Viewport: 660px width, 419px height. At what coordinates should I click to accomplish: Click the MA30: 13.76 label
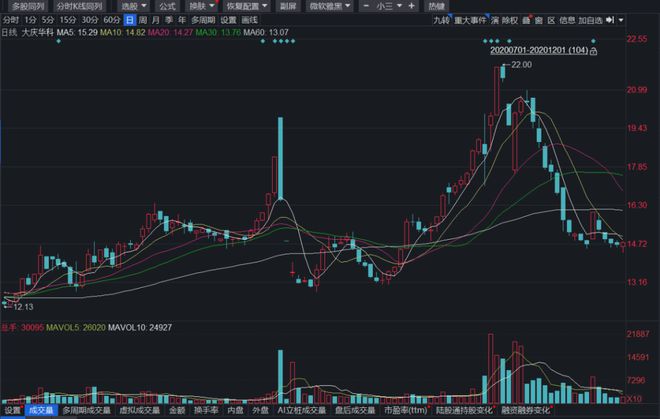[x=218, y=32]
